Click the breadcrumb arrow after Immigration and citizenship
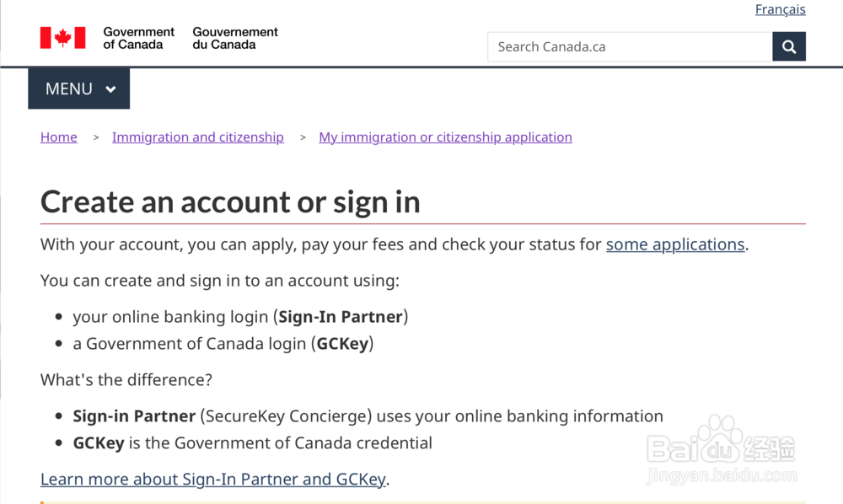Viewport: 843px width, 504px height. coord(303,137)
